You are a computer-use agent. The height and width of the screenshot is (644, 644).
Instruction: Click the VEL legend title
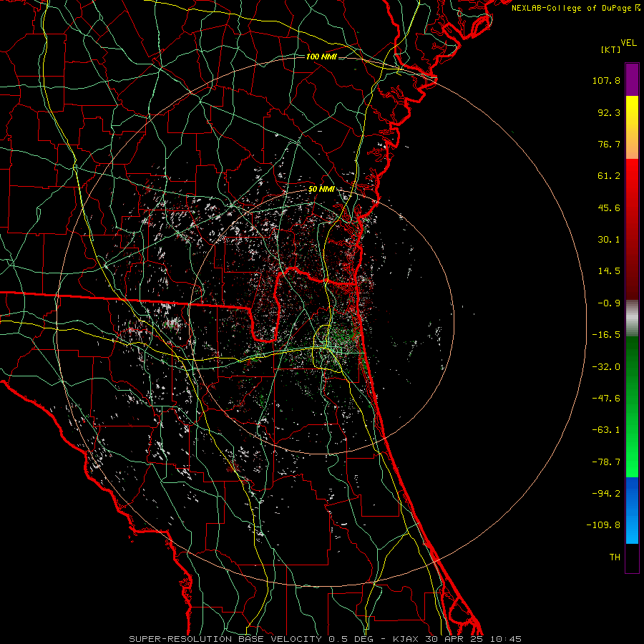tap(628, 43)
